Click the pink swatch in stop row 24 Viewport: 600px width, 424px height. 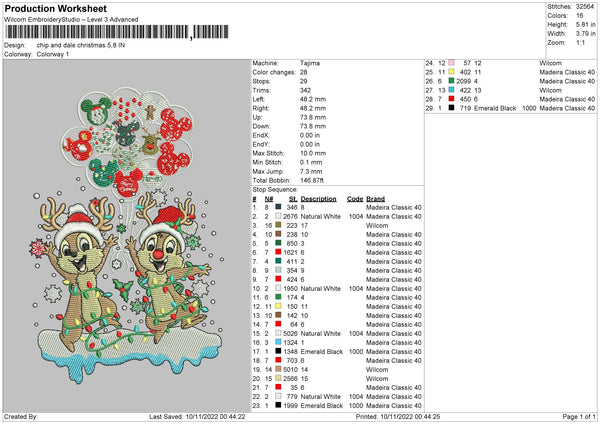coord(452,62)
